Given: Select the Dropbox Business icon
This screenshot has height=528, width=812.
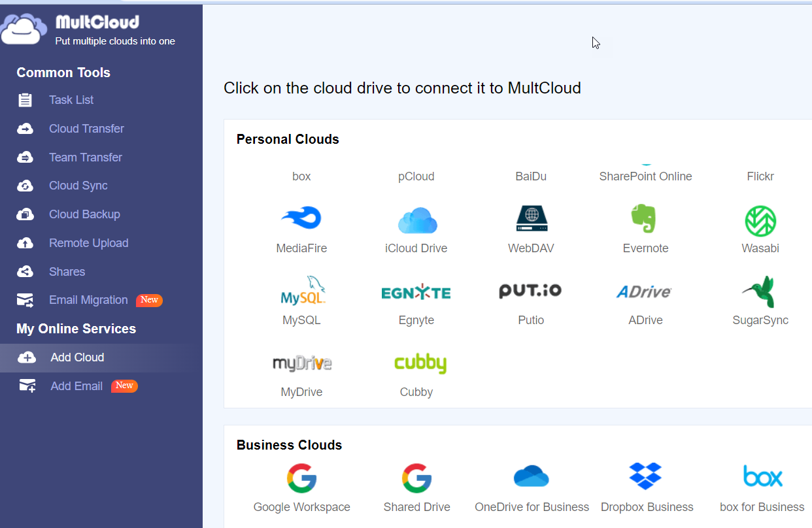Looking at the screenshot, I should (645, 476).
